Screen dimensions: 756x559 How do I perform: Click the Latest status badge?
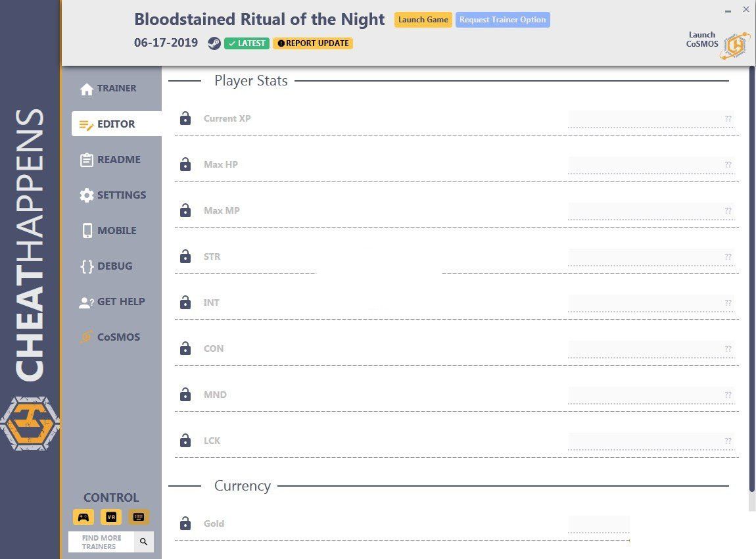pos(247,43)
